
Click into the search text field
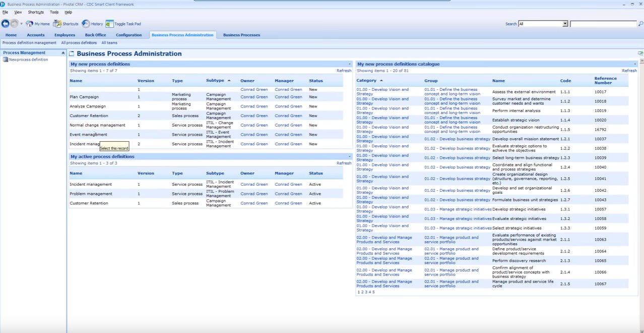(603, 24)
